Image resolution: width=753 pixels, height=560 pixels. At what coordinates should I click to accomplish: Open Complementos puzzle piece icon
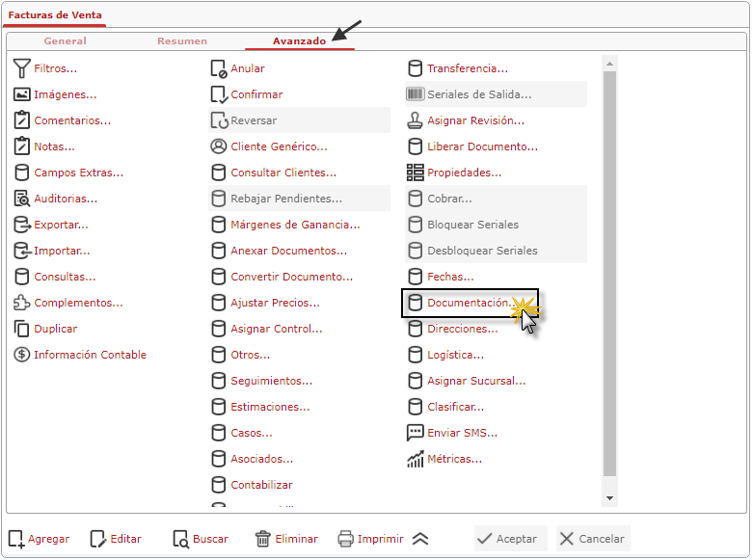tap(22, 303)
